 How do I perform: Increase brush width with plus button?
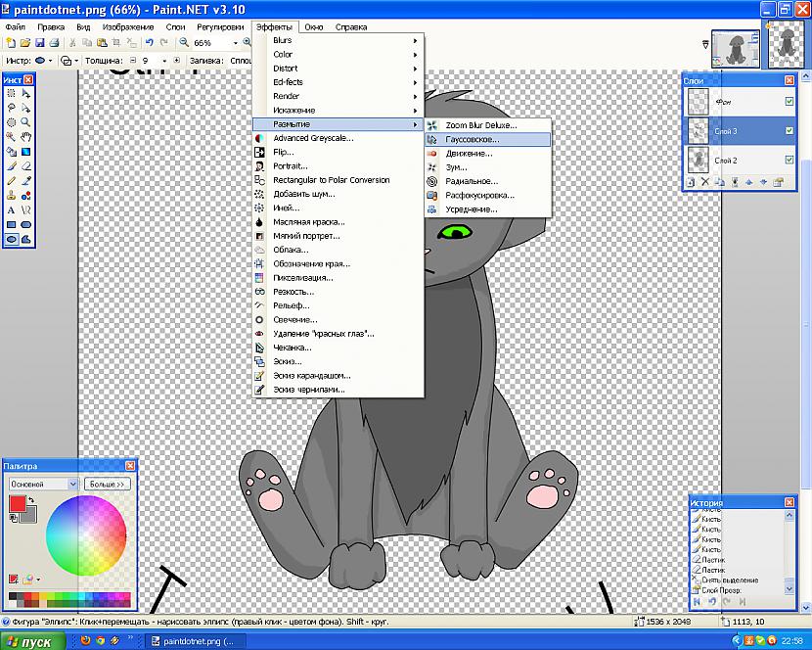pyautogui.click(x=177, y=61)
